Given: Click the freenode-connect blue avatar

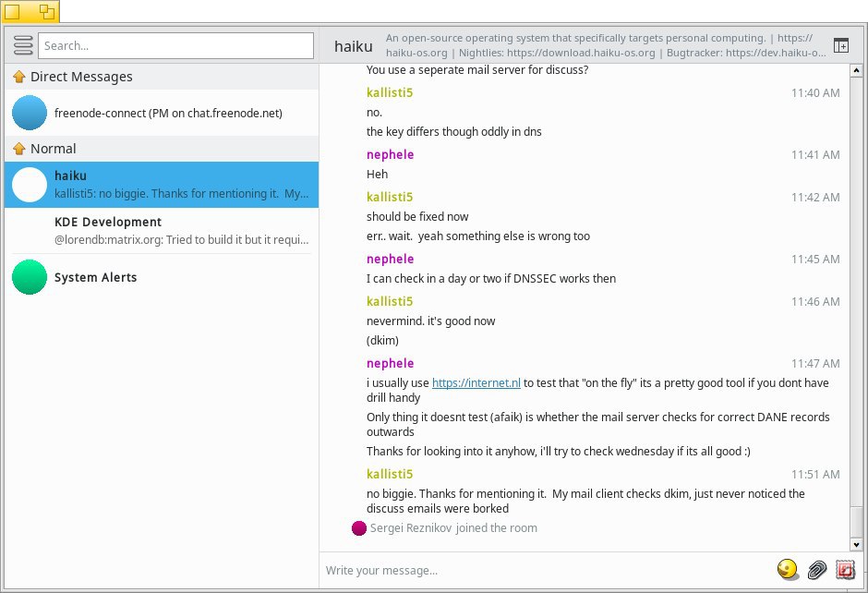Looking at the screenshot, I should point(30,113).
